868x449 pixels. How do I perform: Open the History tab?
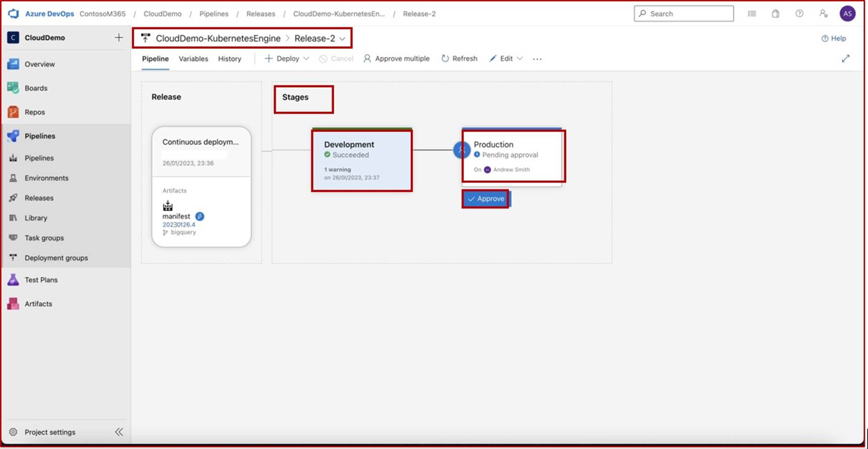click(229, 58)
